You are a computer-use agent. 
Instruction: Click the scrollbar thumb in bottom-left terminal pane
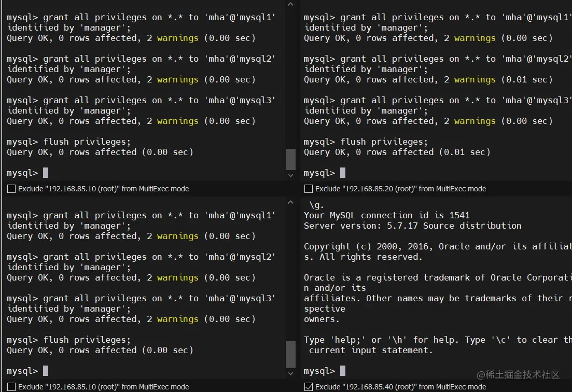(290, 355)
